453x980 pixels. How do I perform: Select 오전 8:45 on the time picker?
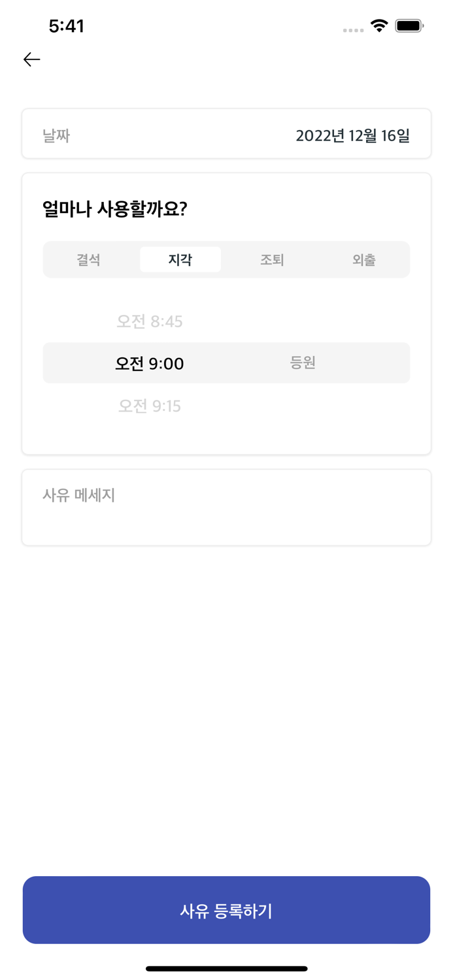(150, 321)
